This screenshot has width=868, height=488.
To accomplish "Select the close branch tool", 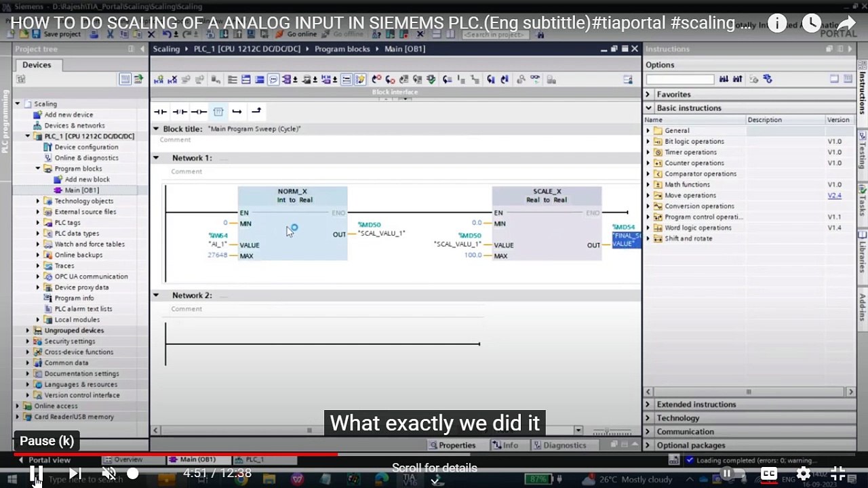I will click(x=256, y=112).
